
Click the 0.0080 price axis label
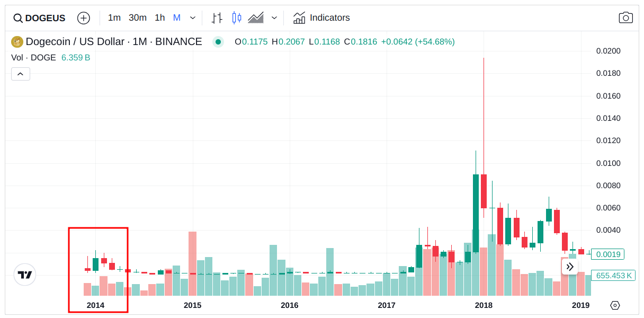[608, 185]
